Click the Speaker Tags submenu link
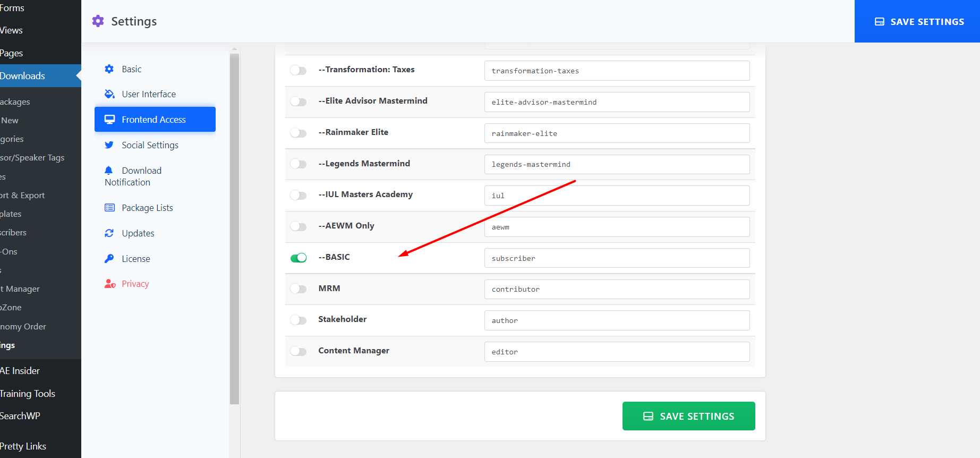 pos(32,158)
